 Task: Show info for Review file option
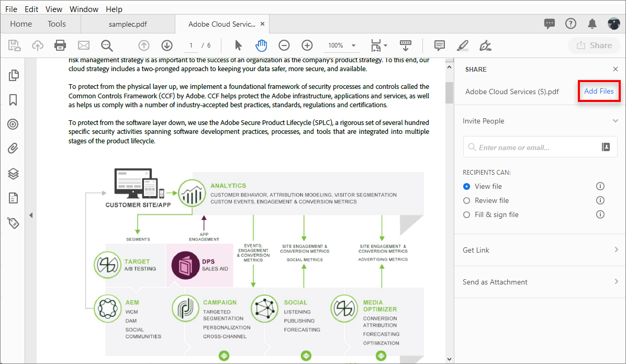600,200
